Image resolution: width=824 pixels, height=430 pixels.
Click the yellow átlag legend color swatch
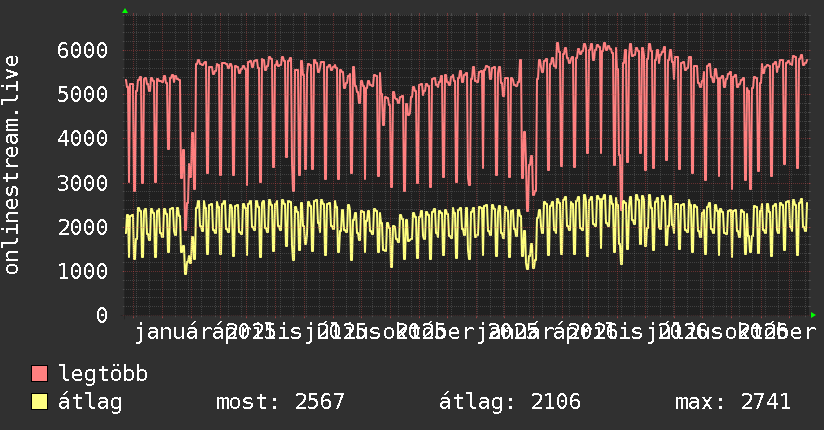39,401
